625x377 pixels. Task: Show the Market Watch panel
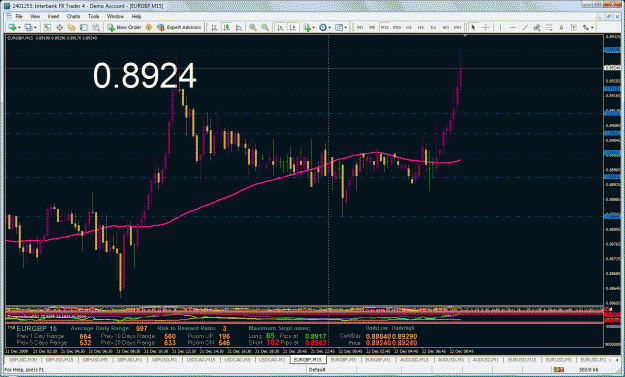point(47,27)
